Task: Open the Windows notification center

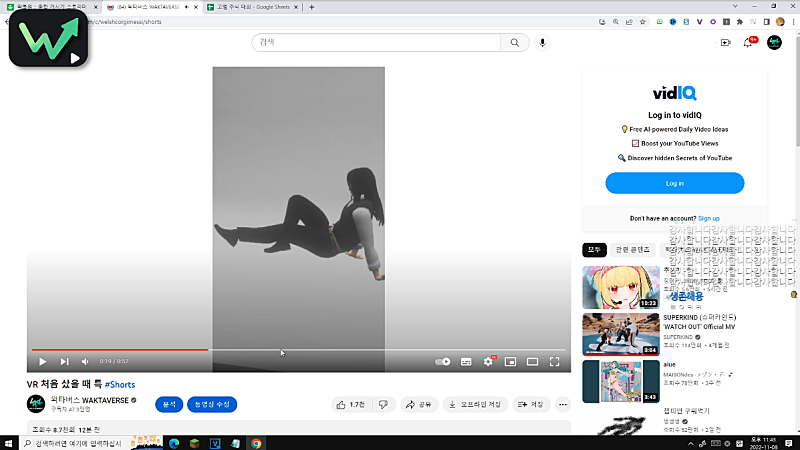Action: click(789, 443)
